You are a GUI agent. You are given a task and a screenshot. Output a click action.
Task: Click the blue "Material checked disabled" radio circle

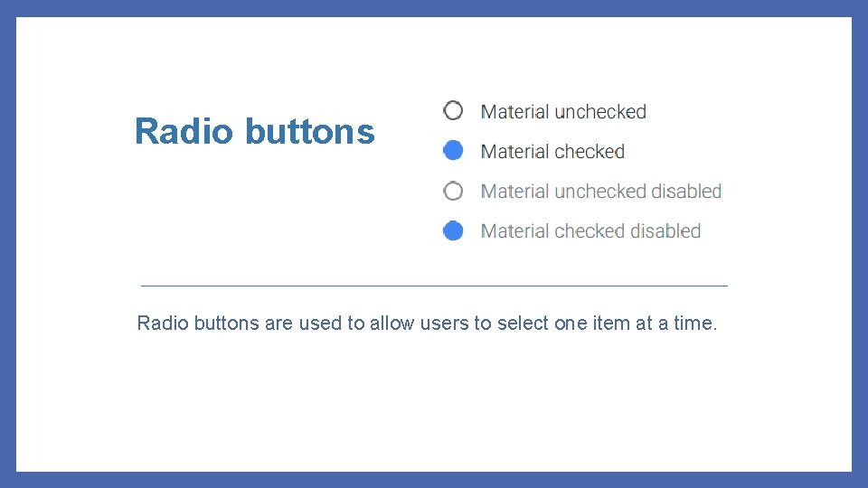coord(453,230)
